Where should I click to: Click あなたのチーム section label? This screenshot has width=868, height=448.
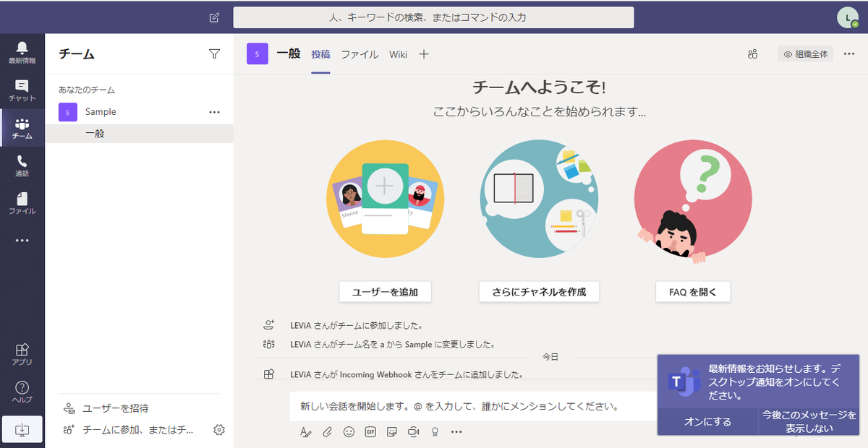pos(87,90)
